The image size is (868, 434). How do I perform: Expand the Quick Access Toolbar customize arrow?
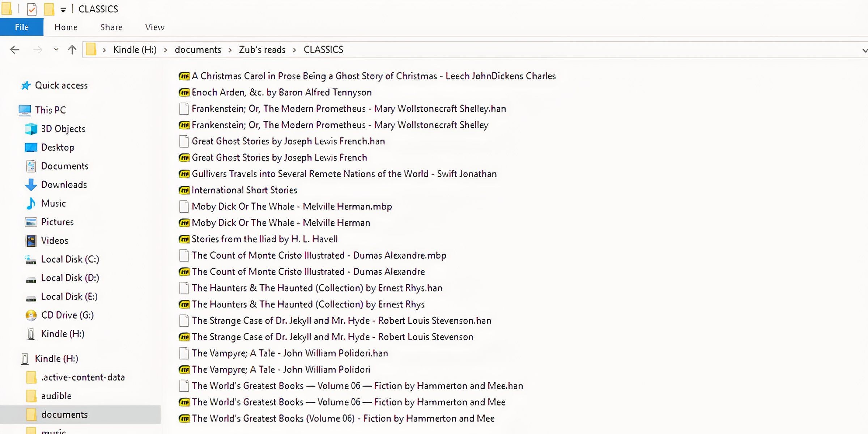63,10
